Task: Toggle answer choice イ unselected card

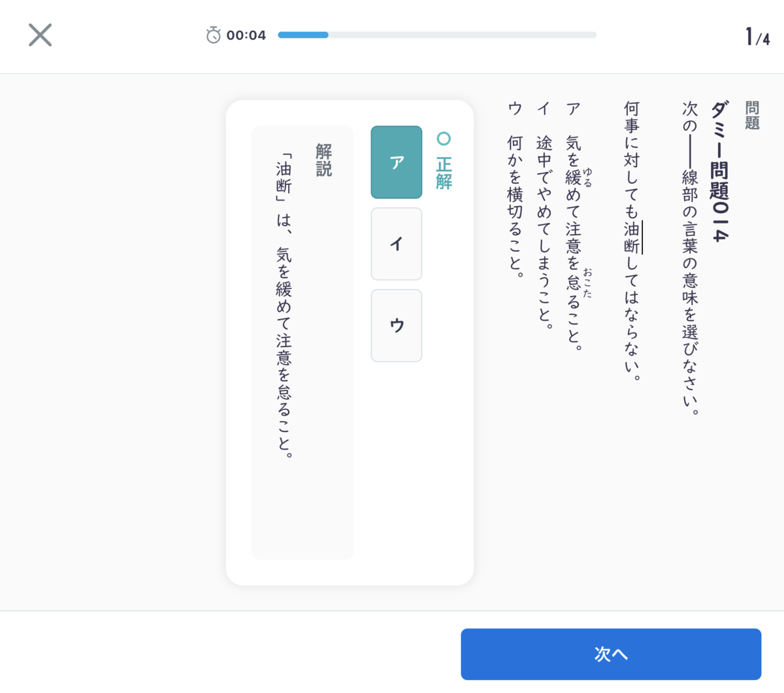Action: pyautogui.click(x=396, y=244)
